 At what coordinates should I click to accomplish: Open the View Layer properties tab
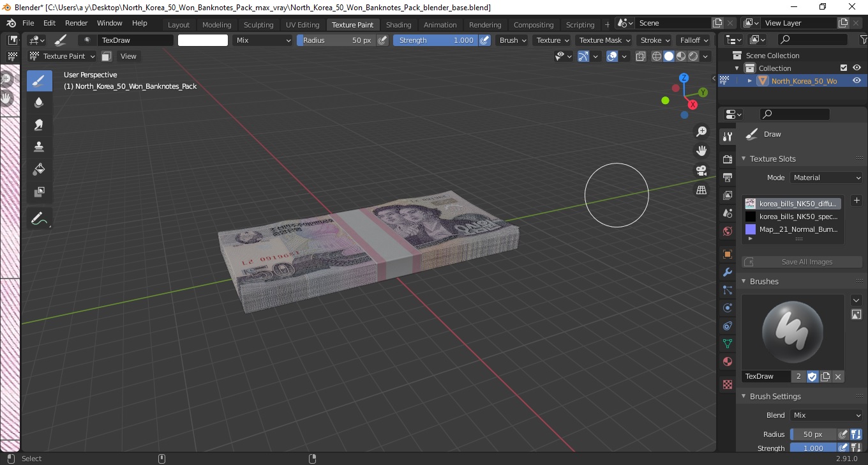[727, 195]
